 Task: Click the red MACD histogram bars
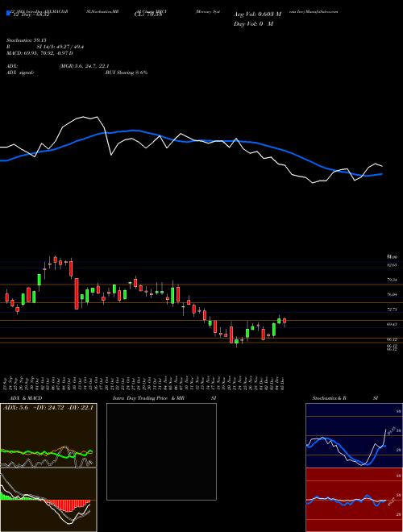click(x=69, y=505)
